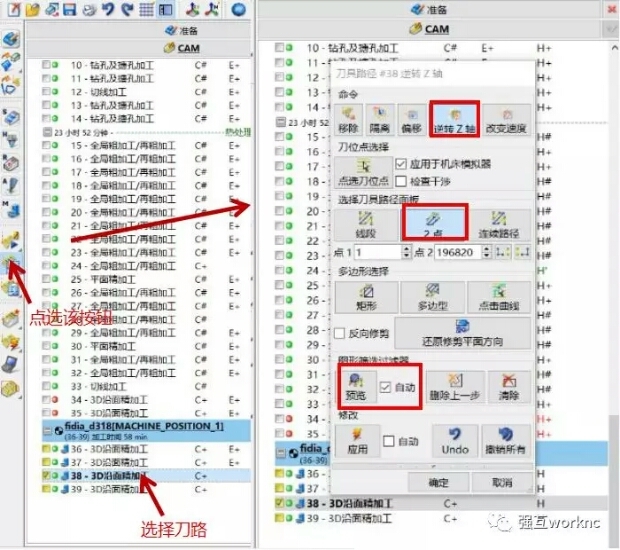This screenshot has width=620, height=550.
Task: Click 删除上一步 to delete the last step
Action: (455, 387)
